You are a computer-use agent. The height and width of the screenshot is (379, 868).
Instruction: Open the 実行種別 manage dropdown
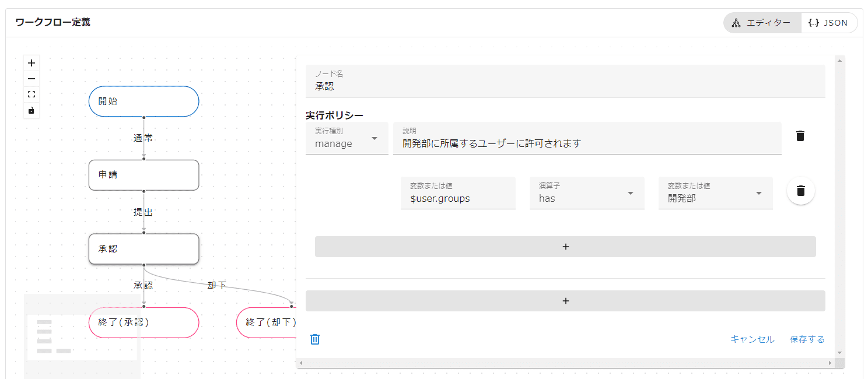coord(347,138)
